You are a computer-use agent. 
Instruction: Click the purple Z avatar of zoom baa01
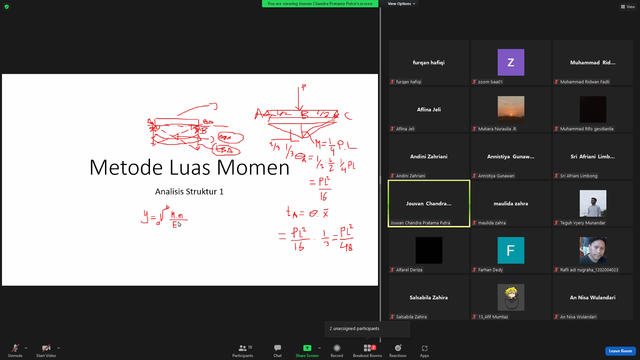pos(511,62)
